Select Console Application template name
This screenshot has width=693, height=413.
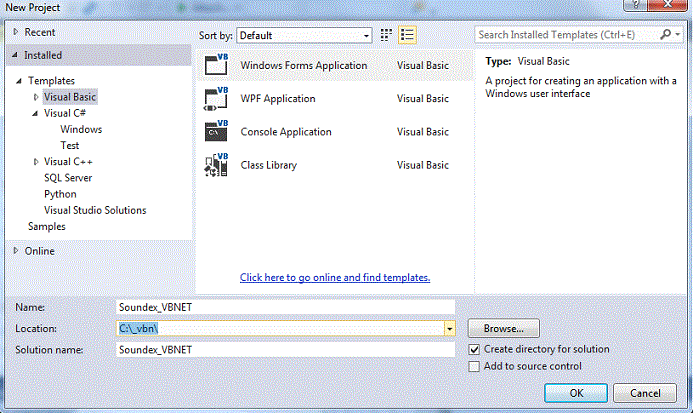(286, 132)
